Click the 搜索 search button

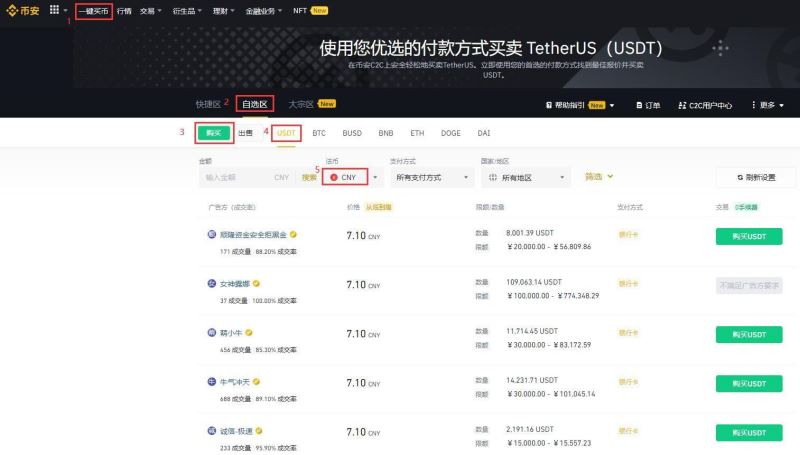coord(309,178)
